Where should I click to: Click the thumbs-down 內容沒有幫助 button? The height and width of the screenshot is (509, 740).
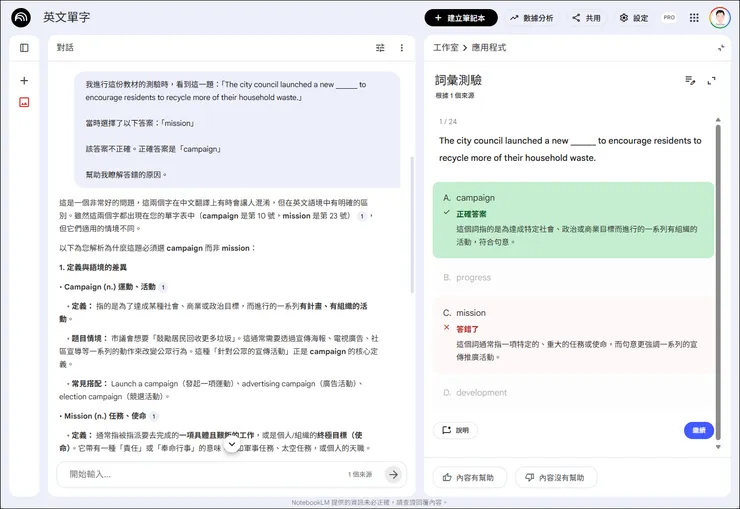pos(556,477)
